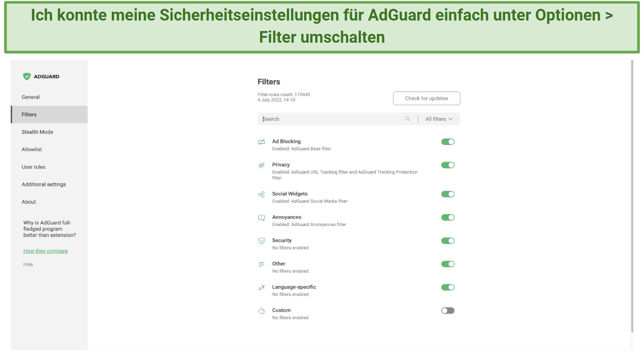644x353 pixels.
Task: Click 'Enabled: AdGuard Annoyances filter' text
Action: point(309,224)
